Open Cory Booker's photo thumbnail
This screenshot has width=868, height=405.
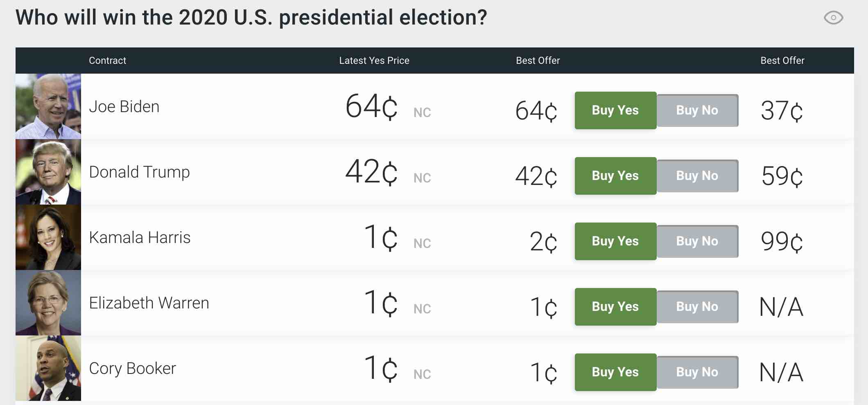coord(48,368)
